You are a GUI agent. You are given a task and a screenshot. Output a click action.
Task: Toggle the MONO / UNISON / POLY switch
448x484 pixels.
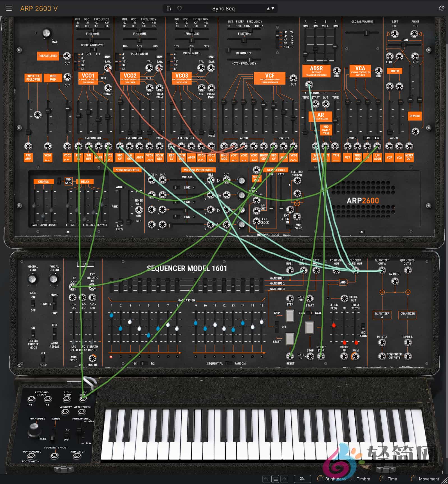[54, 304]
